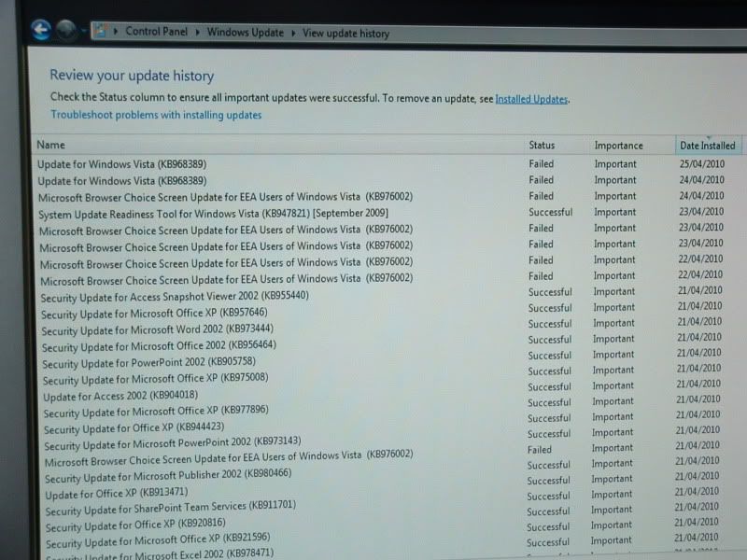This screenshot has height=560, width=747.
Task: Expand the arrow before Control Panel breadcrumb
Action: click(115, 32)
